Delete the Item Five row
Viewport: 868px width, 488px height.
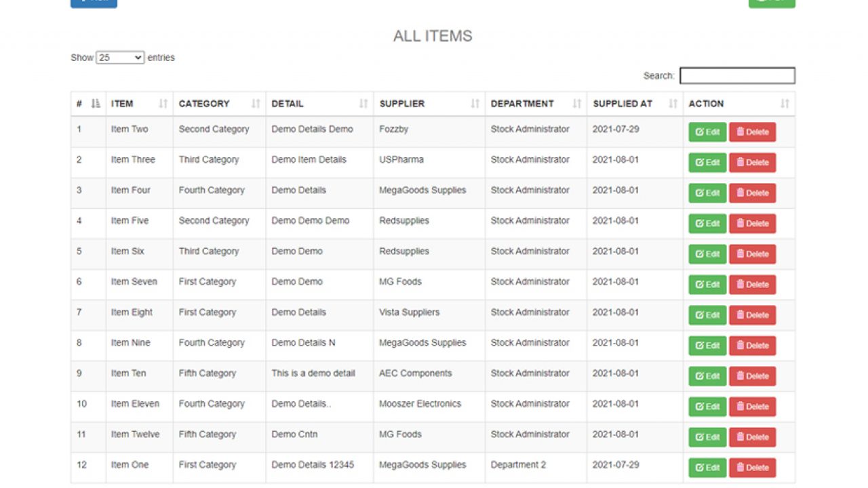(752, 224)
